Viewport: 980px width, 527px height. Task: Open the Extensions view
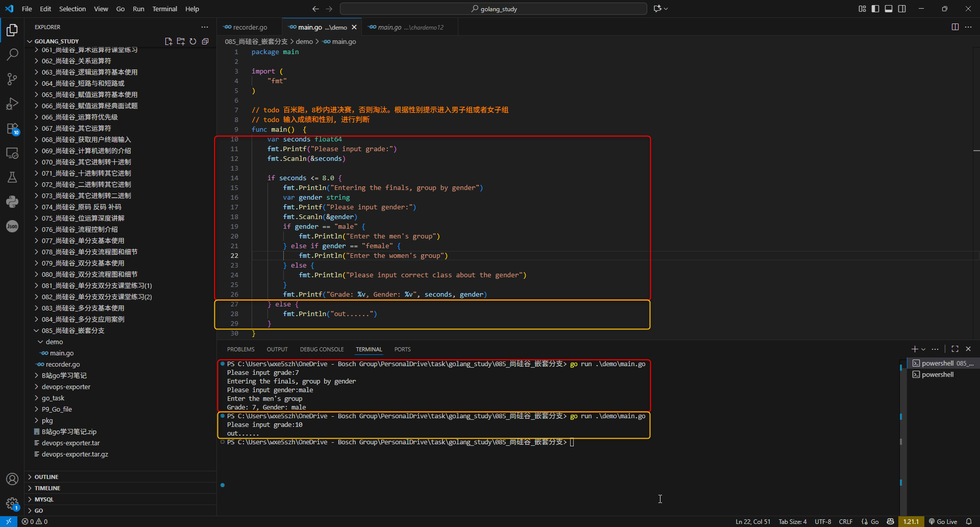click(12, 128)
